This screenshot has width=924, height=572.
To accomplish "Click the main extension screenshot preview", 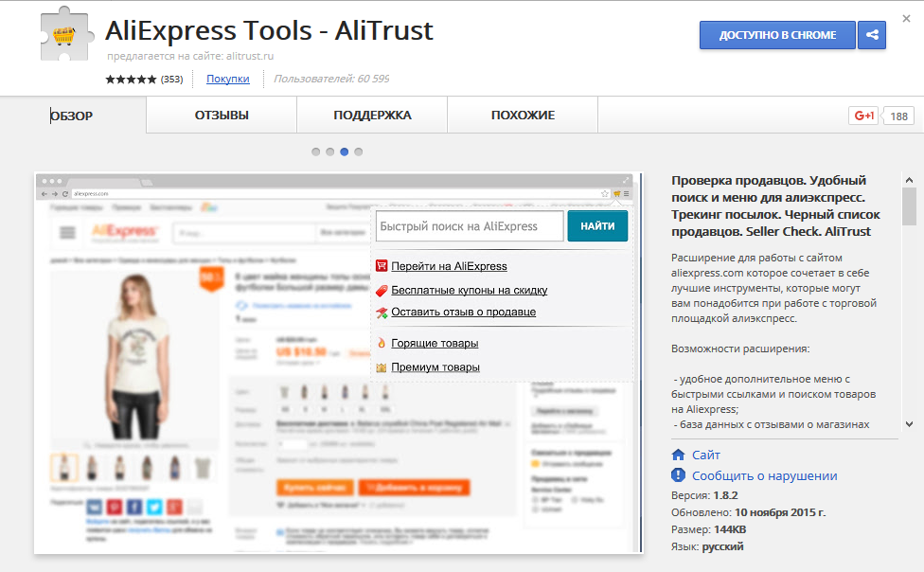I will tap(338, 364).
